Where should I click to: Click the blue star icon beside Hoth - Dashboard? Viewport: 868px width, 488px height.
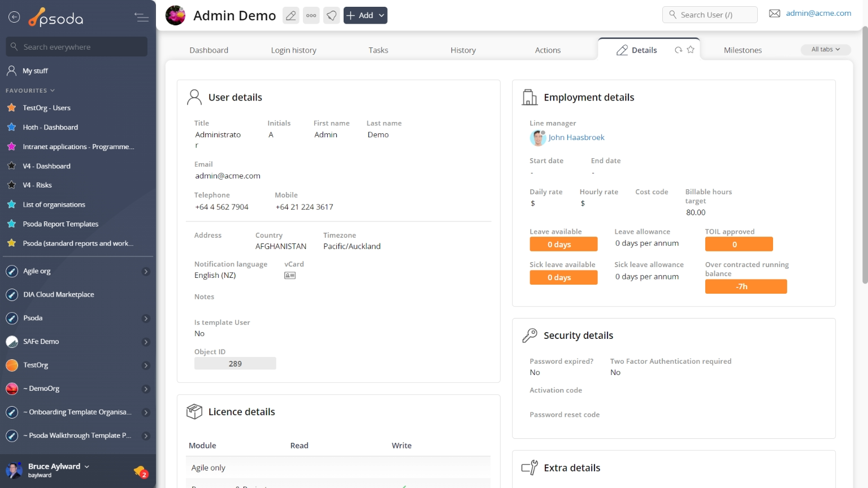click(11, 127)
